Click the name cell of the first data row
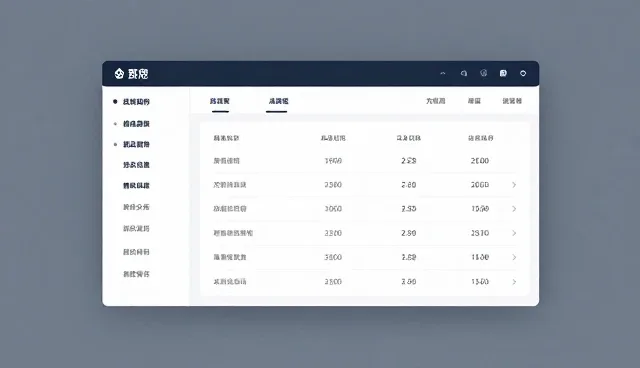 point(227,161)
